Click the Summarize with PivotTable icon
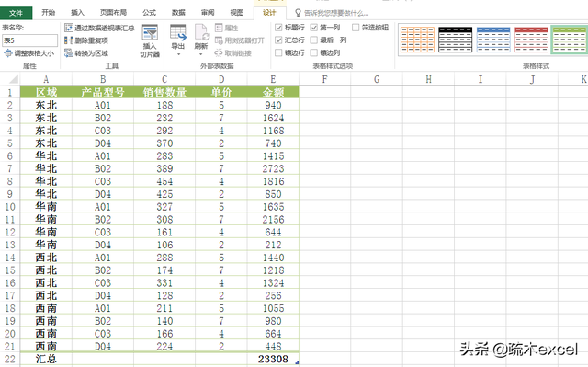The height and width of the screenshot is (367, 588). tap(68, 28)
